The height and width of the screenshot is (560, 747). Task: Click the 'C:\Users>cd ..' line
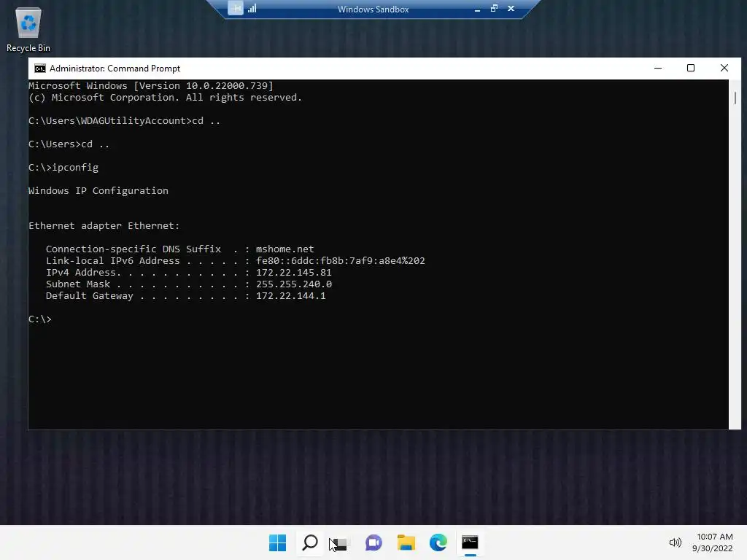click(x=69, y=144)
